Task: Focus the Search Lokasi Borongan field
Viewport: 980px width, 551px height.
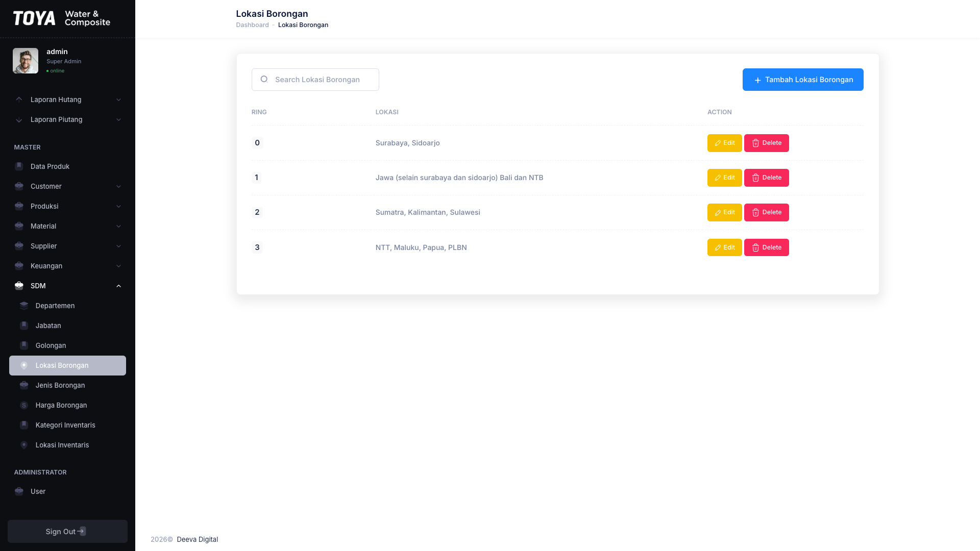Action: [x=315, y=80]
